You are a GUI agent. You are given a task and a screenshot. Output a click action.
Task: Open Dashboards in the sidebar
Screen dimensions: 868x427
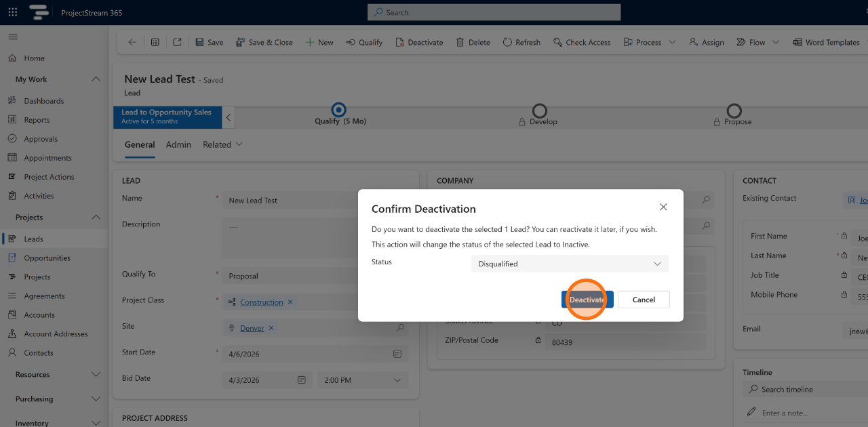pyautogui.click(x=44, y=101)
